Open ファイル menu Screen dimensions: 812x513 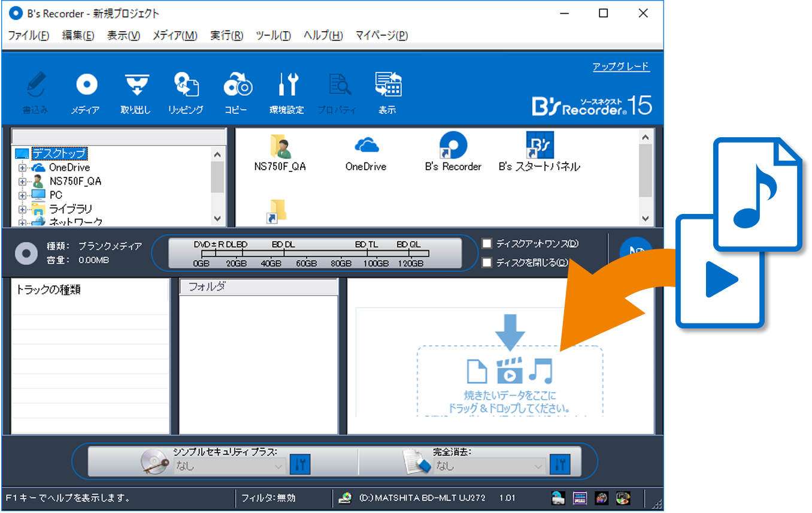(x=29, y=35)
